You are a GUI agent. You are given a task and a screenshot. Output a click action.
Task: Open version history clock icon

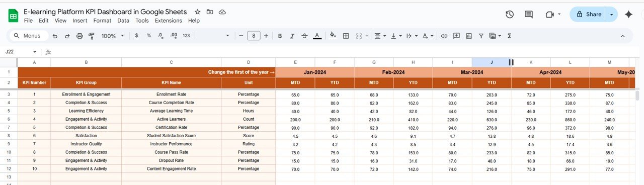pos(510,15)
